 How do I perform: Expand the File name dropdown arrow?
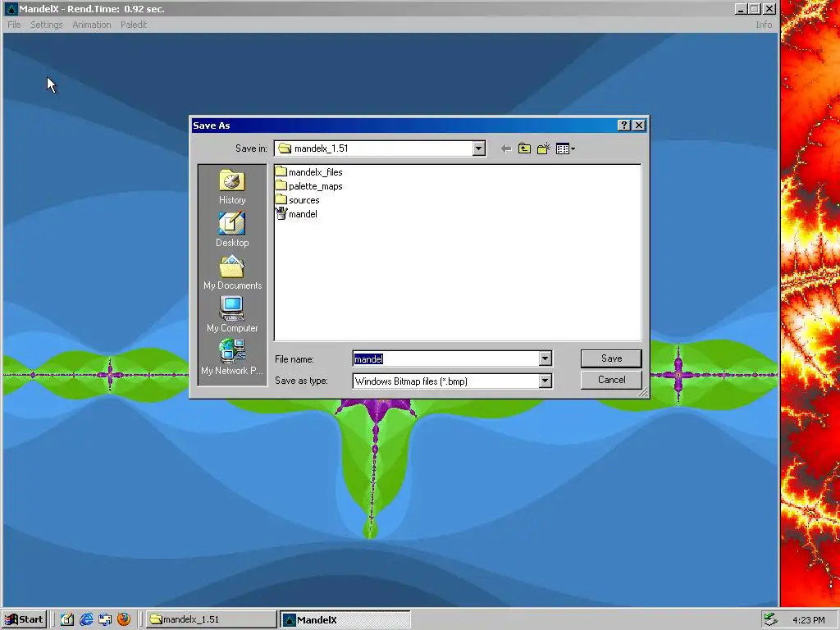[545, 358]
